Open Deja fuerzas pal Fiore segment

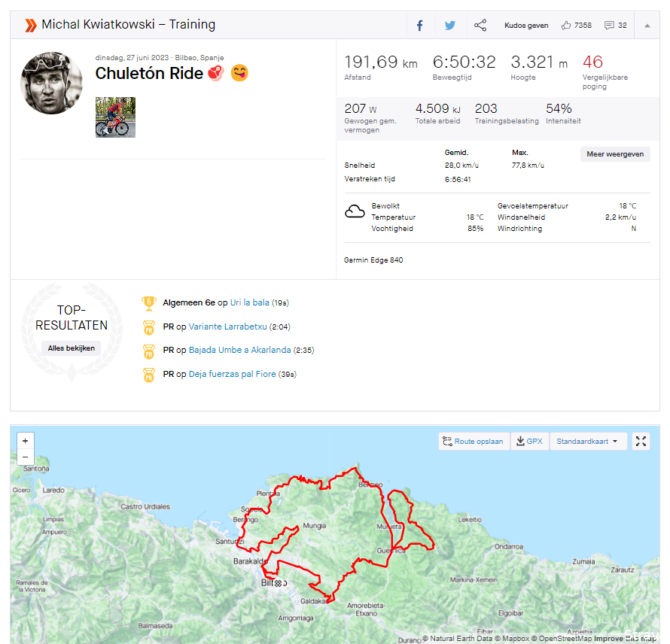232,374
